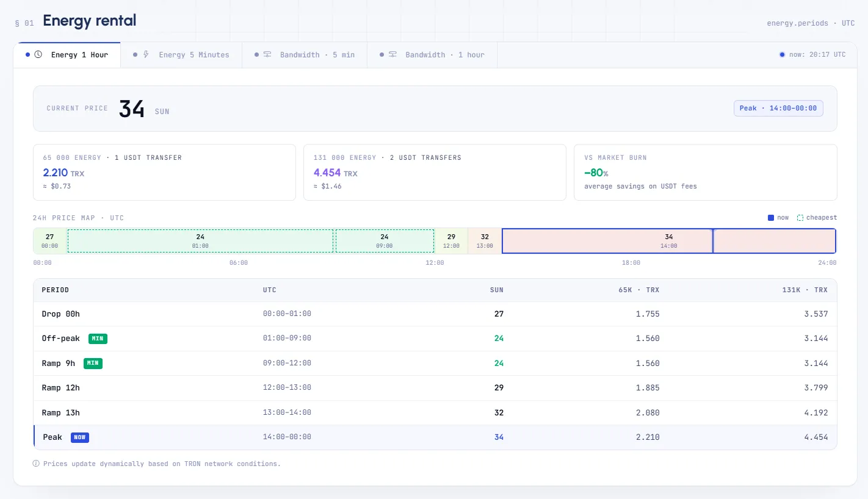Click the NOW badge on Peak row
The width and height of the screenshot is (868, 499).
80,437
